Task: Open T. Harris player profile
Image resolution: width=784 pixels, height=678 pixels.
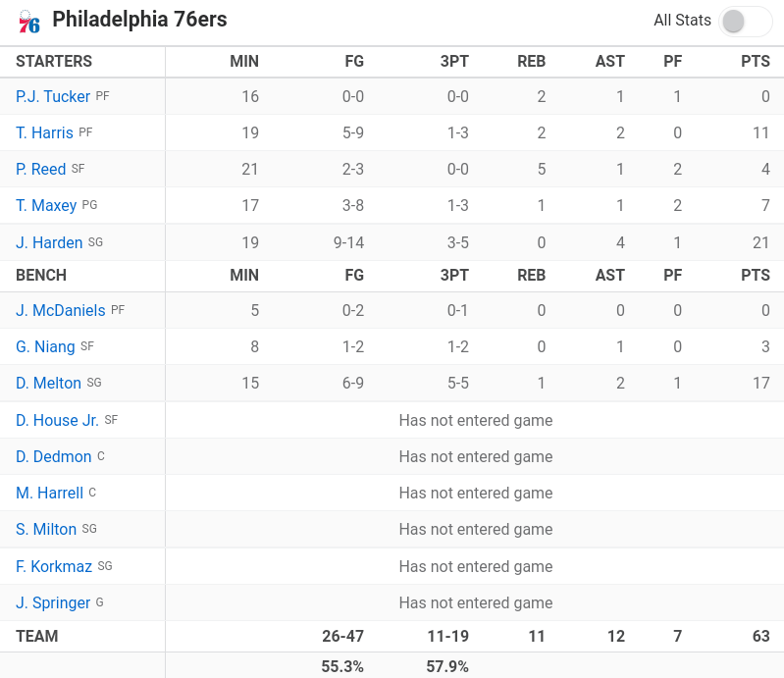Action: [x=44, y=132]
